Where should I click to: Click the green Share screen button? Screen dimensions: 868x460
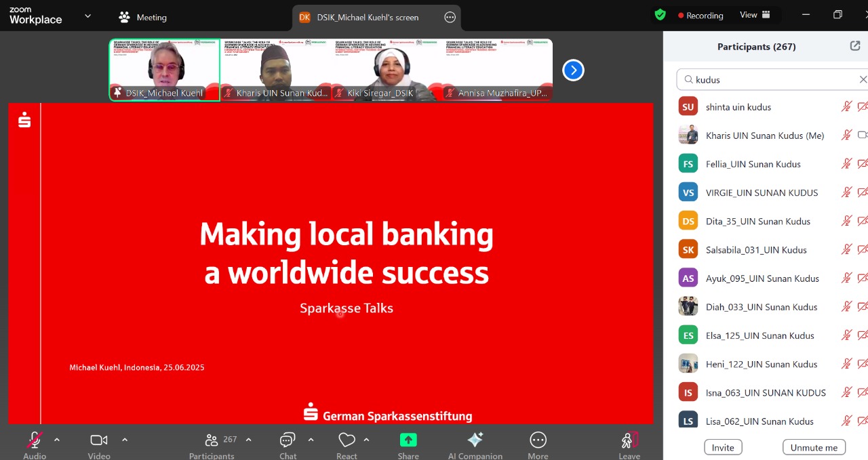408,440
